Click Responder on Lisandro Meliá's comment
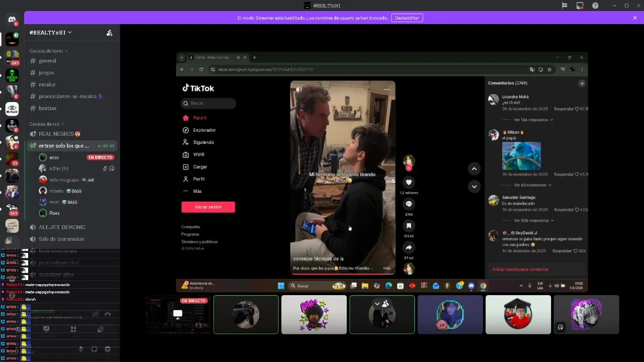This screenshot has width=644, height=362. 563,109
